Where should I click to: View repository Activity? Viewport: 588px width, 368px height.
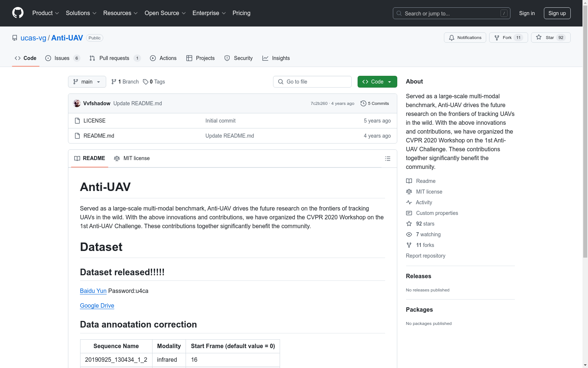coord(419,202)
